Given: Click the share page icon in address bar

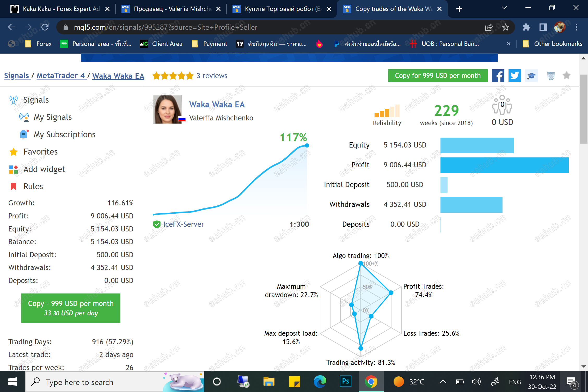Looking at the screenshot, I should pyautogui.click(x=489, y=27).
